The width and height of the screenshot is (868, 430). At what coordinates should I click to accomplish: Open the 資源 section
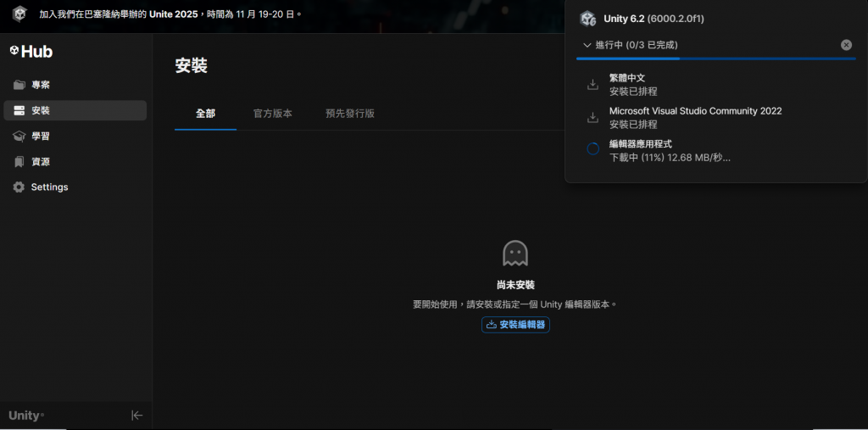(x=75, y=162)
